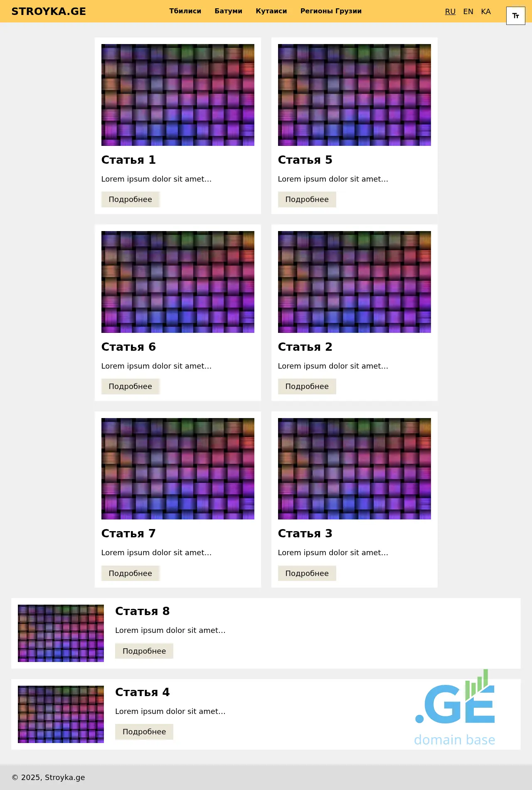
Task: Open the STROYKA.GE home logo
Action: (49, 11)
